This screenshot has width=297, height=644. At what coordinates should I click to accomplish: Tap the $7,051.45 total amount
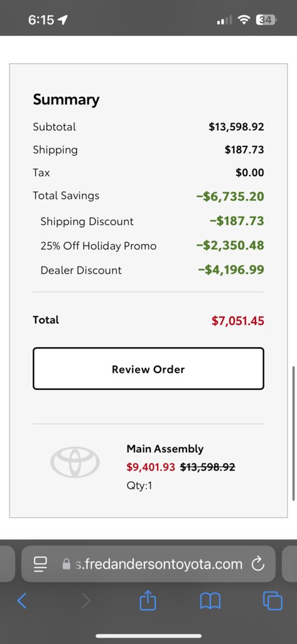(x=238, y=321)
